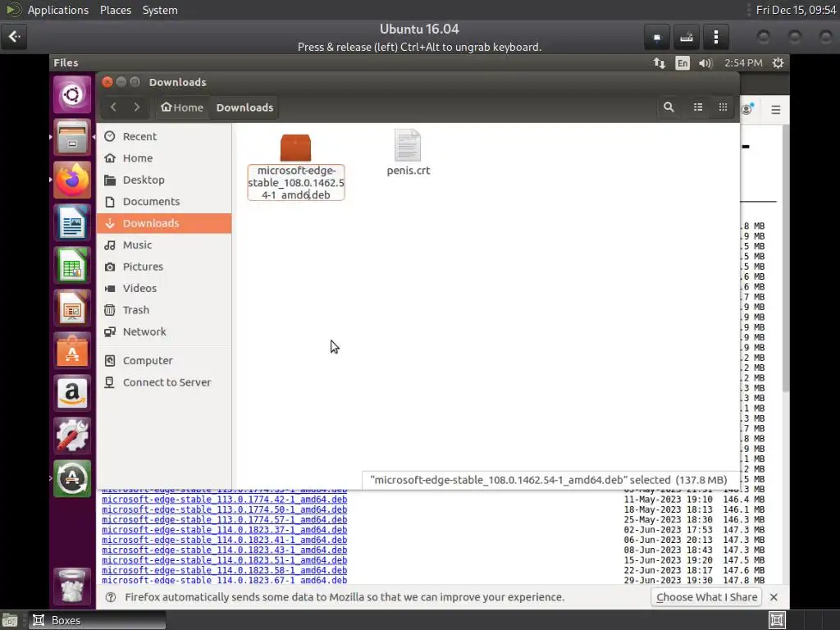Screen dimensions: 840x630
Task: Open Videos in the Files sidebar
Action: pyautogui.click(x=164, y=288)
